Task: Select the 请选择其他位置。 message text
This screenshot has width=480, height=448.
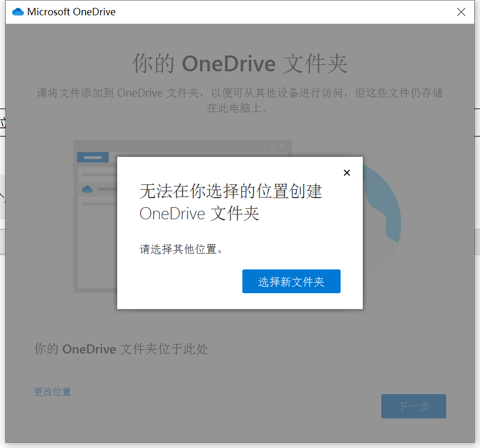Action: [181, 249]
